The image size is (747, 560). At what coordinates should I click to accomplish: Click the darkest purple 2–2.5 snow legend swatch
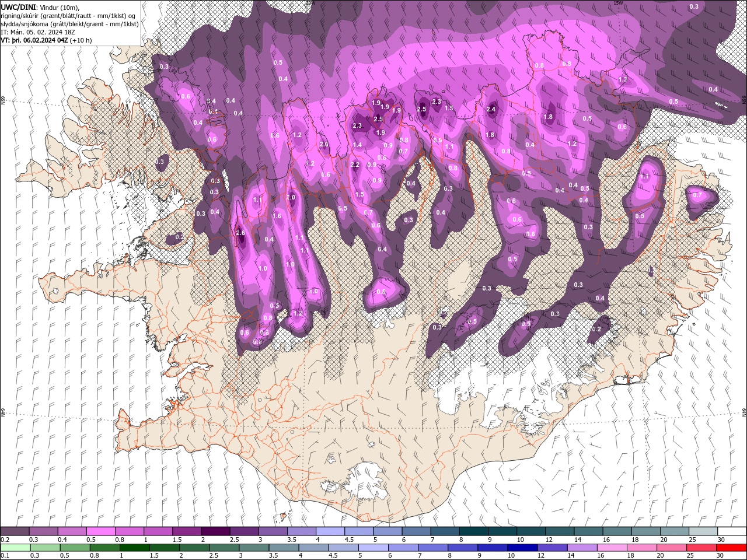click(215, 531)
